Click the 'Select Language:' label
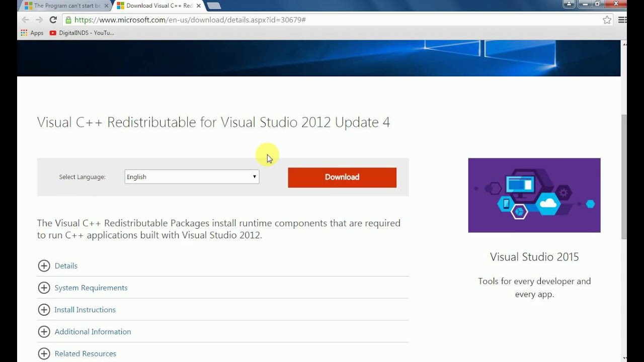This screenshot has height=362, width=644. coord(83,177)
